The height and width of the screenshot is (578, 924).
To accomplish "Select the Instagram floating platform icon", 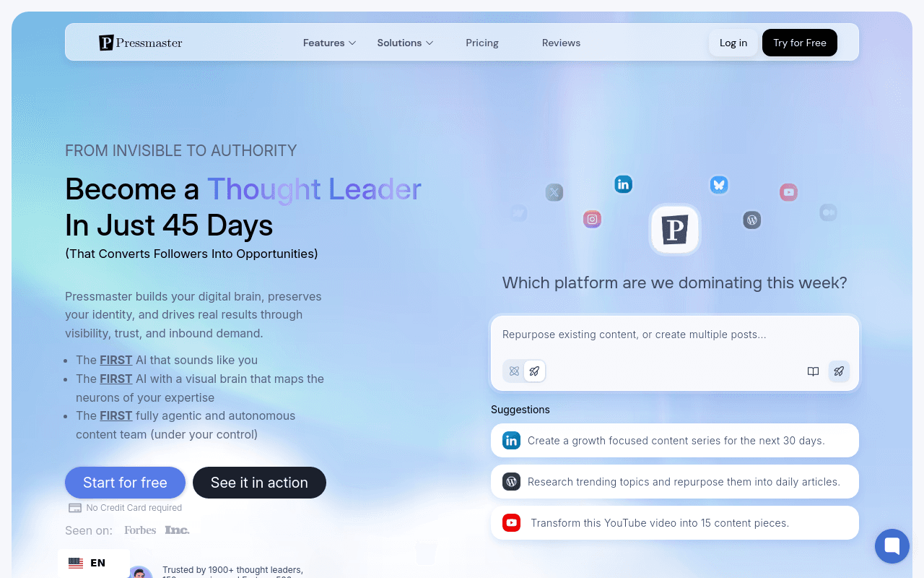I will pyautogui.click(x=593, y=219).
